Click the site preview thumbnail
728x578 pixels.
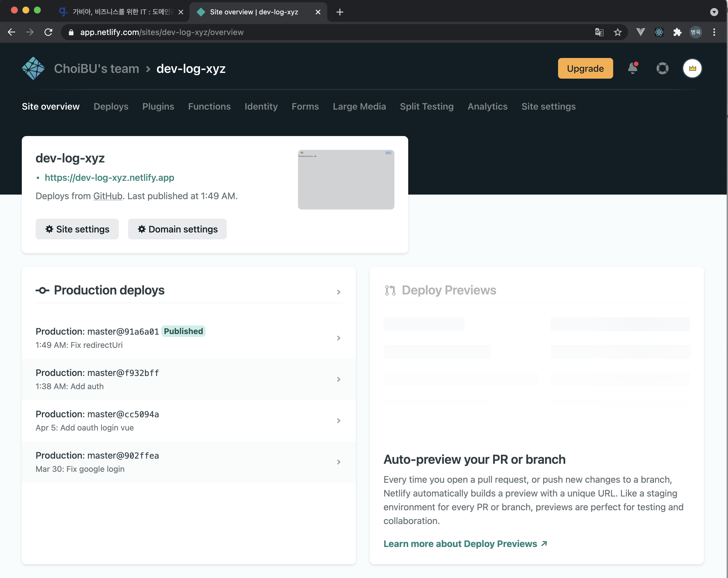pos(346,180)
